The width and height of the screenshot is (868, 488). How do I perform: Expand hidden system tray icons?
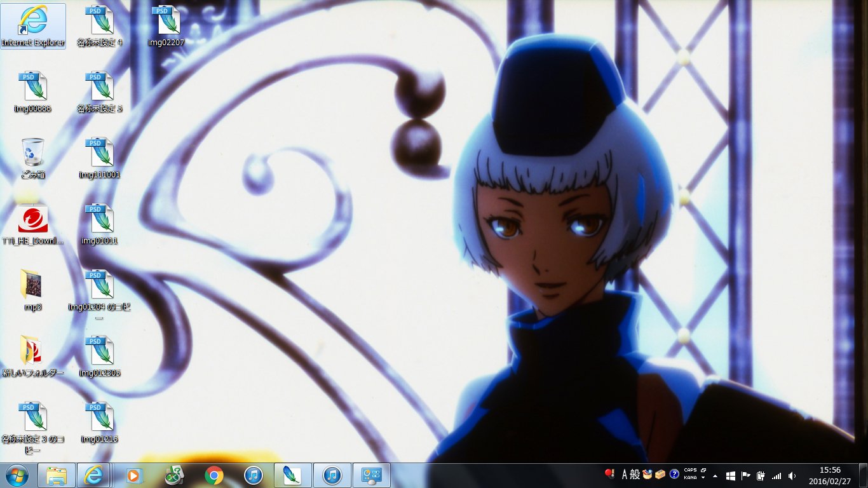[715, 476]
